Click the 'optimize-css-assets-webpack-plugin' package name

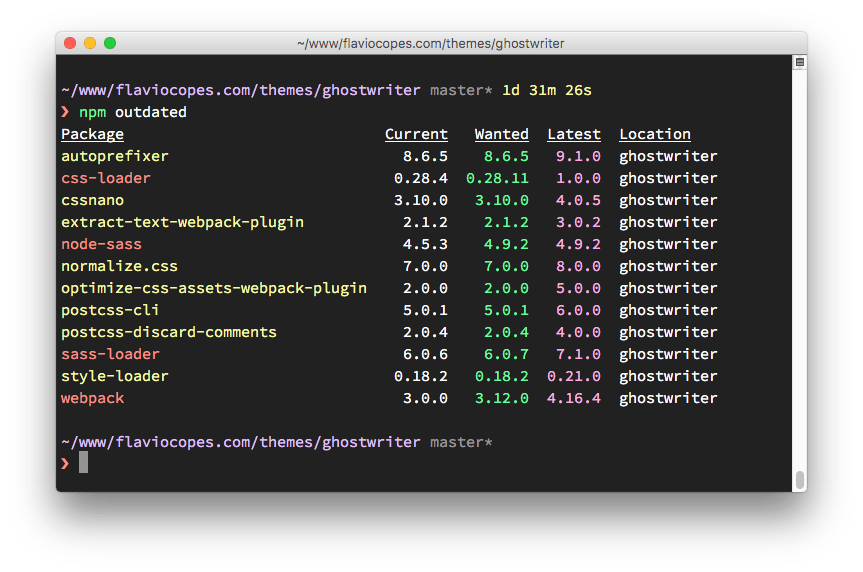[213, 288]
